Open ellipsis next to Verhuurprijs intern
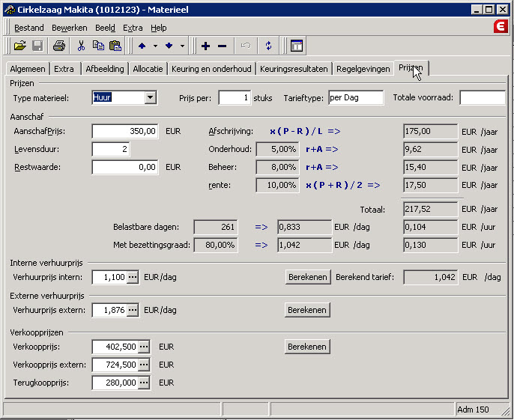This screenshot has width=514, height=420. click(133, 277)
